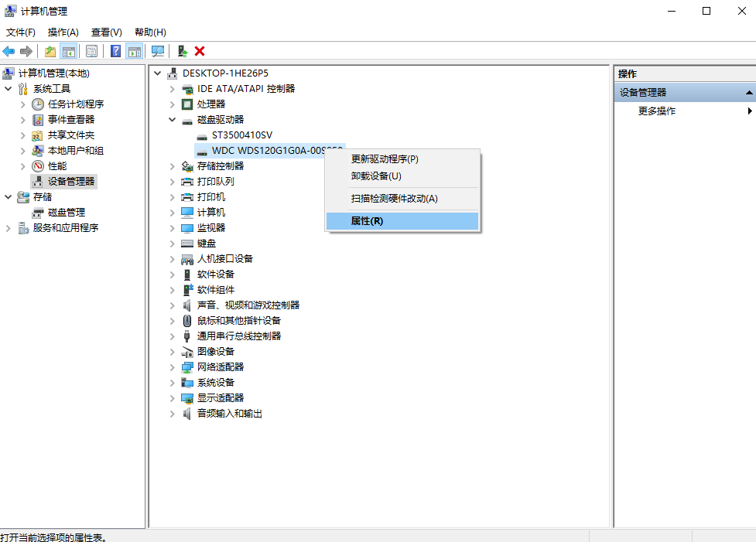Click the Properties toolbar icon
756x542 pixels.
tap(92, 51)
